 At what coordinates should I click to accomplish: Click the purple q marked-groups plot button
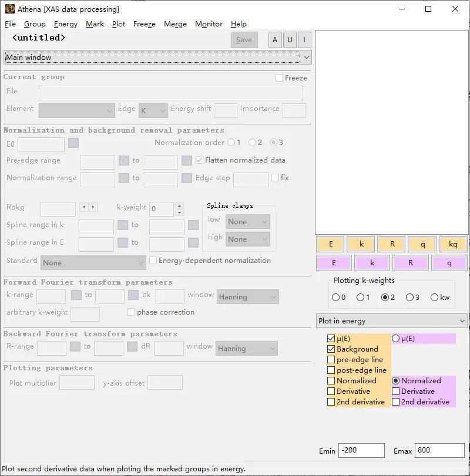[x=449, y=263]
